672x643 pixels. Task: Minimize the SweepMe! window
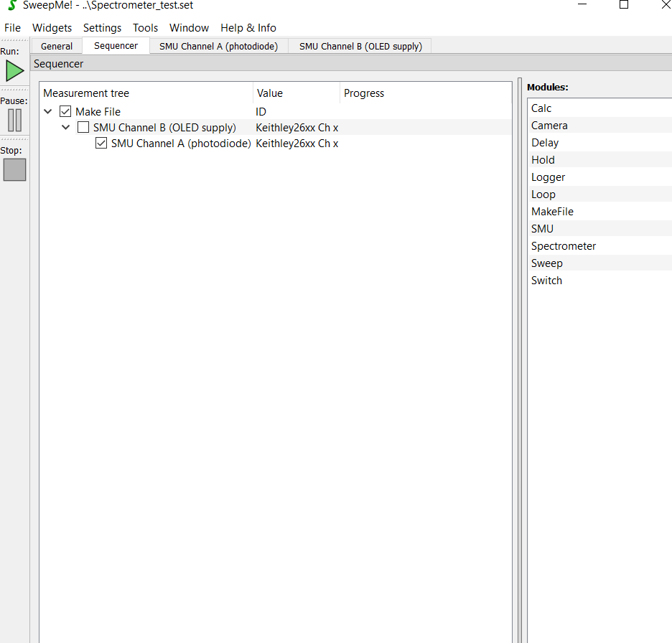pyautogui.click(x=582, y=4)
